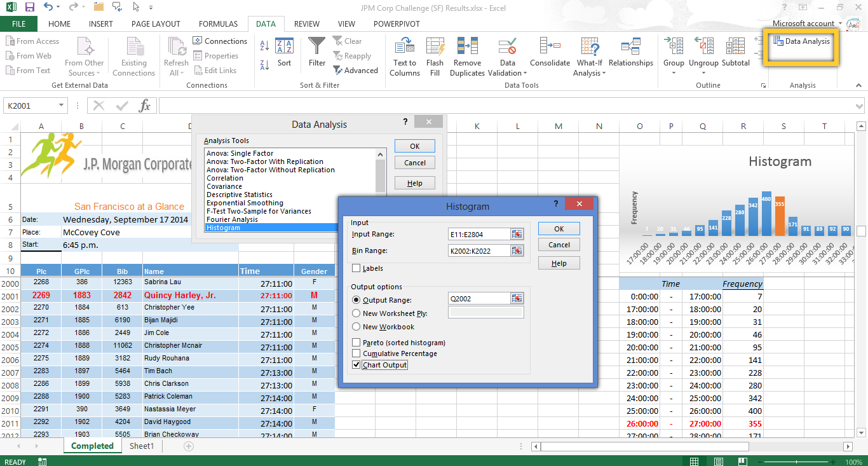The width and height of the screenshot is (868, 466).
Task: Collapse Output Range reference picker
Action: point(517,299)
